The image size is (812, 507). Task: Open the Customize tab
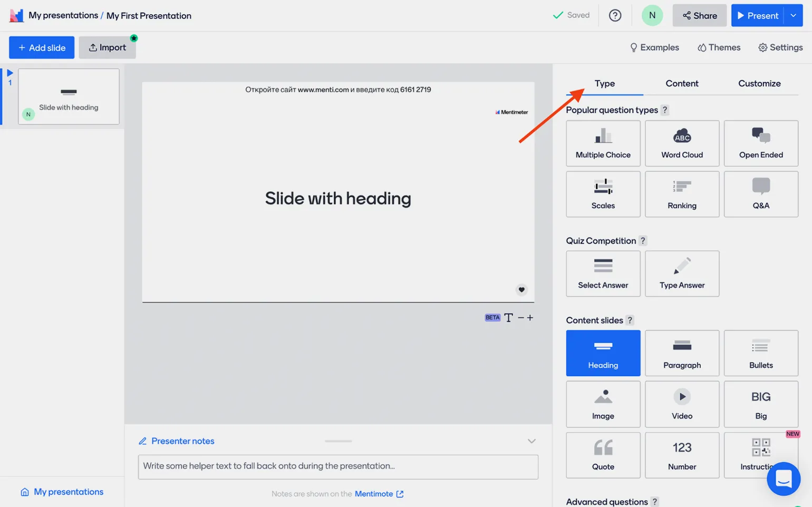[x=759, y=83]
